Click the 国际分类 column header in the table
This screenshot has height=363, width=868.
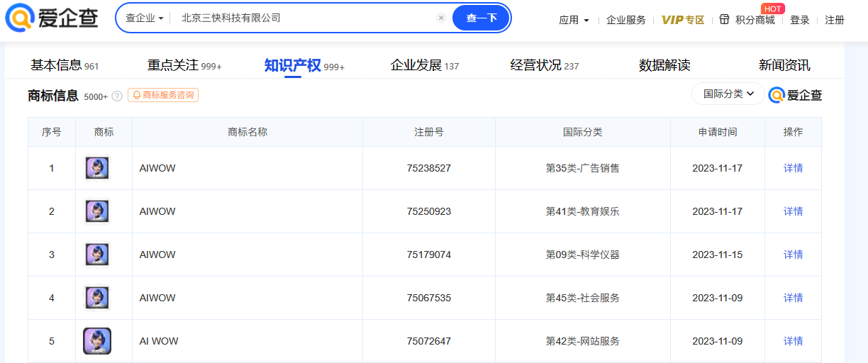coord(583,132)
